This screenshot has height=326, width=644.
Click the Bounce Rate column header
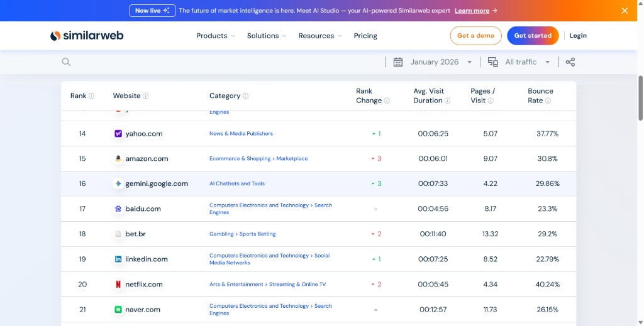(x=540, y=95)
